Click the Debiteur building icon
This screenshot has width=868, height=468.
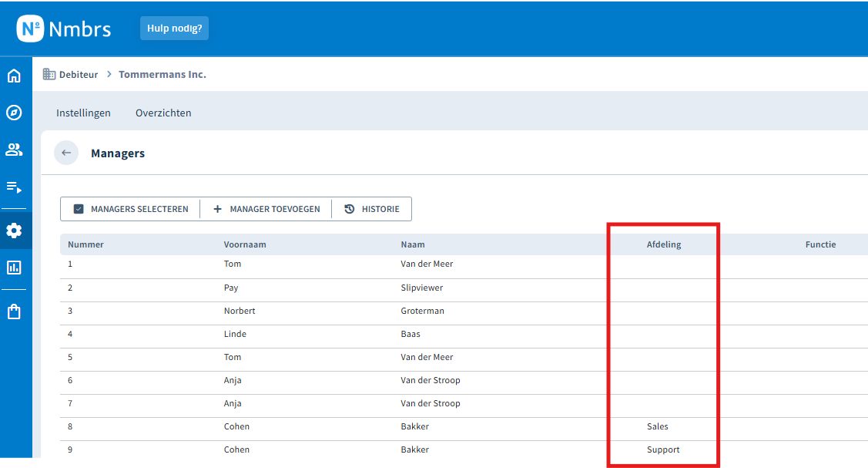[x=49, y=74]
